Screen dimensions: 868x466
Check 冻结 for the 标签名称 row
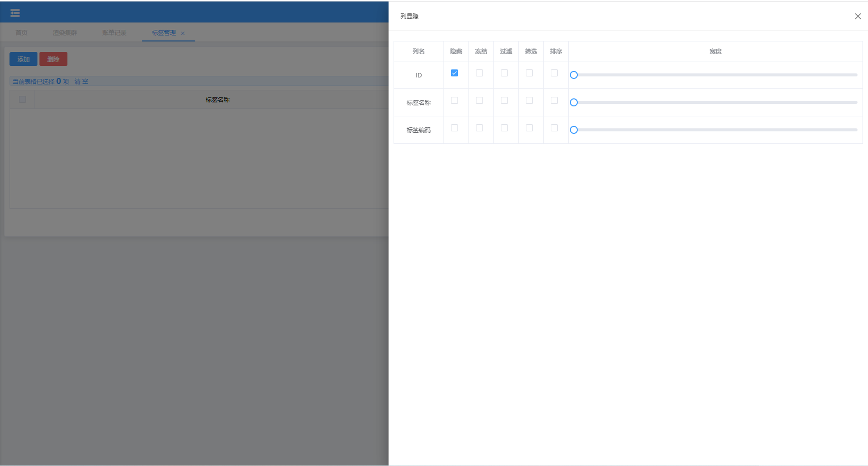pyautogui.click(x=479, y=100)
